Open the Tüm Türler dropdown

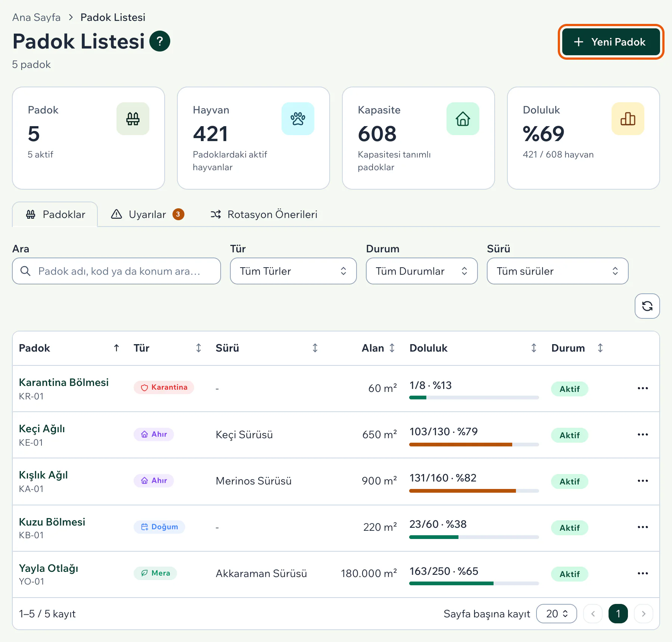293,271
